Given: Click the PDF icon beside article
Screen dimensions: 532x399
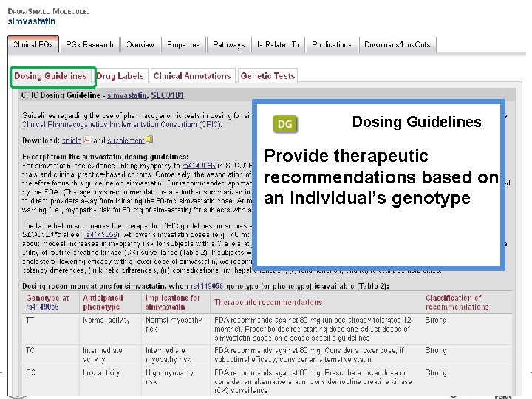Looking at the screenshot, I should point(87,140).
